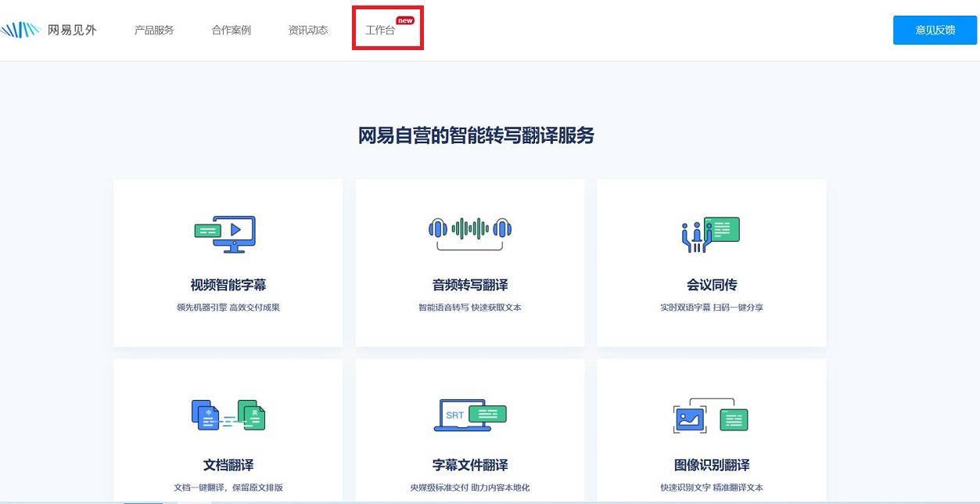Viewport: 980px width, 504px height.
Task: Click the 网易见外 logo icon
Action: 20,30
